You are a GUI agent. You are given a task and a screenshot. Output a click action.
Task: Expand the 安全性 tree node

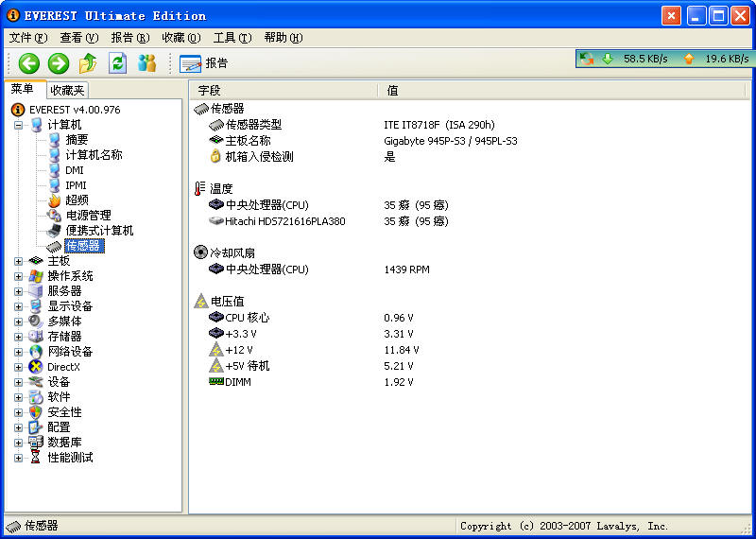coord(18,412)
